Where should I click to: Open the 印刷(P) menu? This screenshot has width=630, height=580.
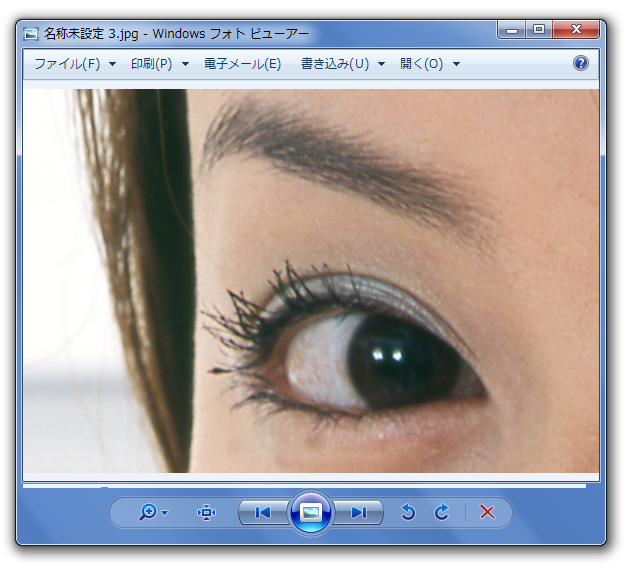[x=151, y=64]
